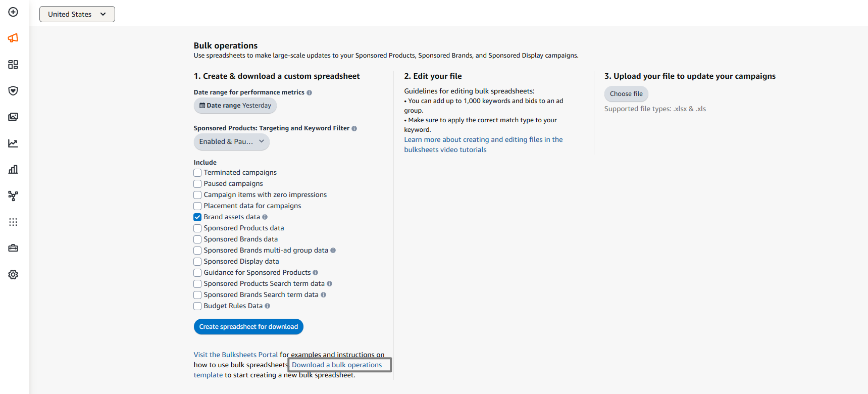
Task: Open Settings via the gear icon
Action: coord(13,274)
